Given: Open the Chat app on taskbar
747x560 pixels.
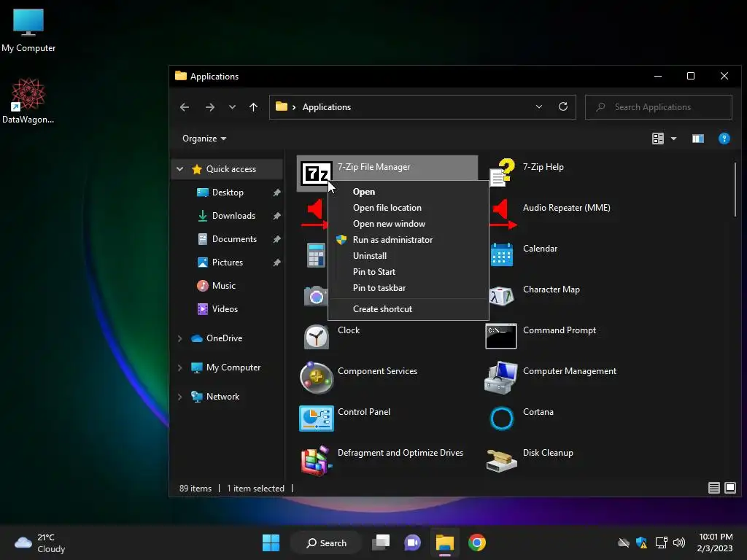Looking at the screenshot, I should point(413,542).
